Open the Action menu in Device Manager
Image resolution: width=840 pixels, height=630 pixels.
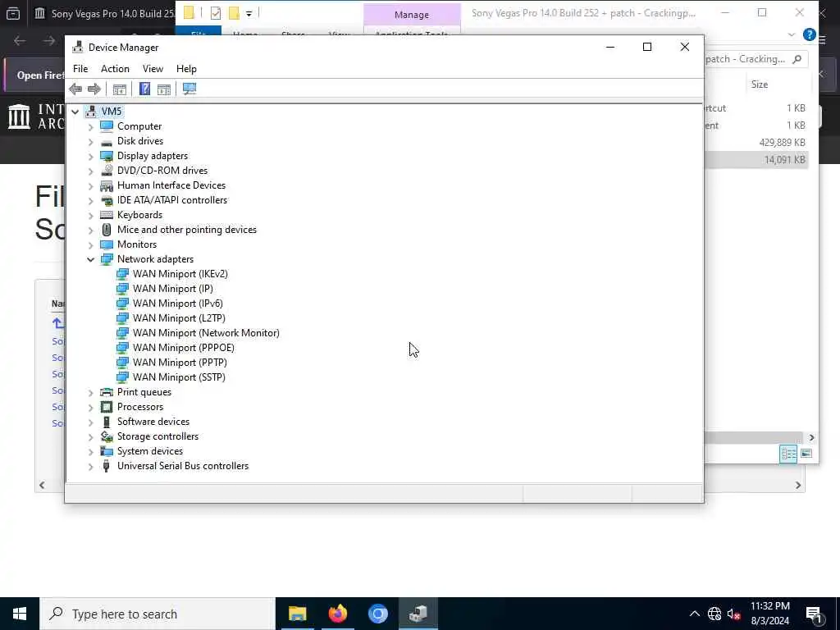(x=115, y=69)
